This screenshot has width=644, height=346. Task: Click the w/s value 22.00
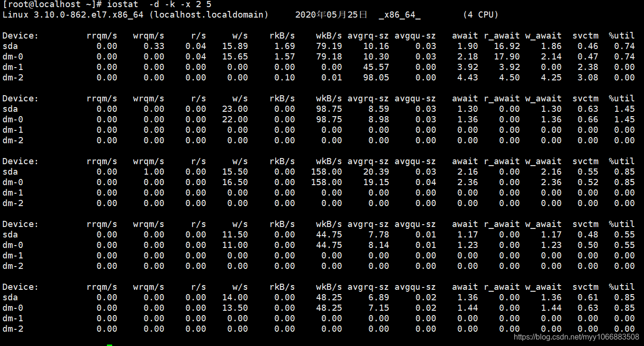235,119
